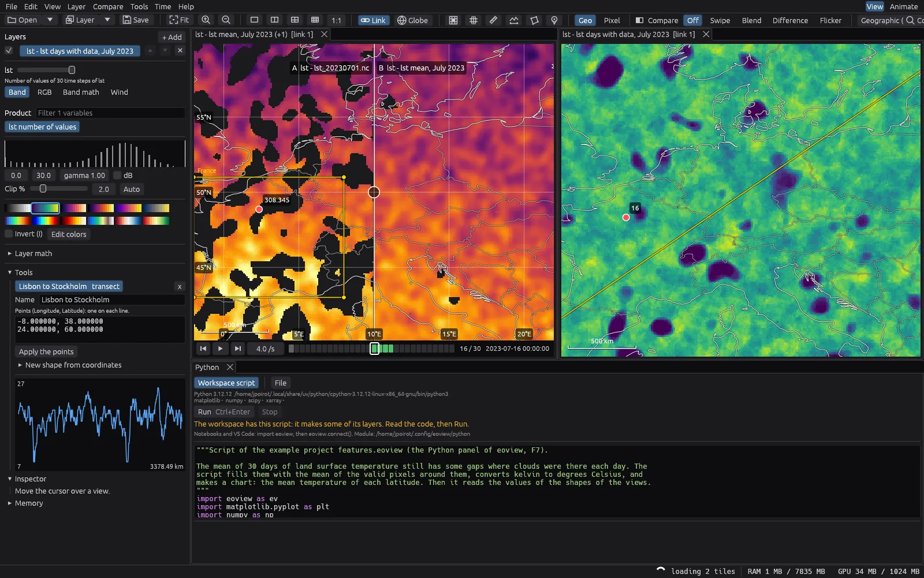
Task: Click the zoom in magnifier icon
Action: 206,20
